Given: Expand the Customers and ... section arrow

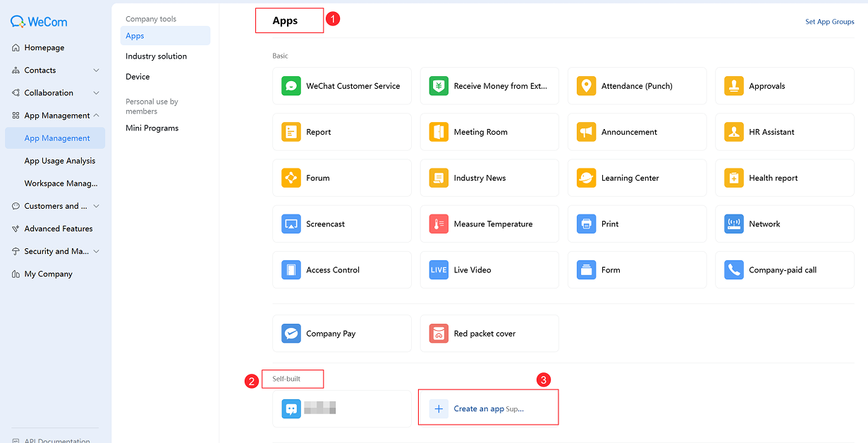Looking at the screenshot, I should click(97, 206).
